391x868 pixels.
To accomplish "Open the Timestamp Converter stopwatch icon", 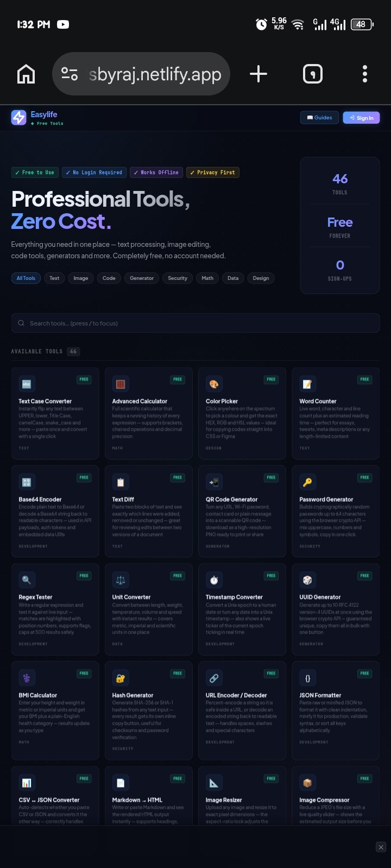I will 214,580.
